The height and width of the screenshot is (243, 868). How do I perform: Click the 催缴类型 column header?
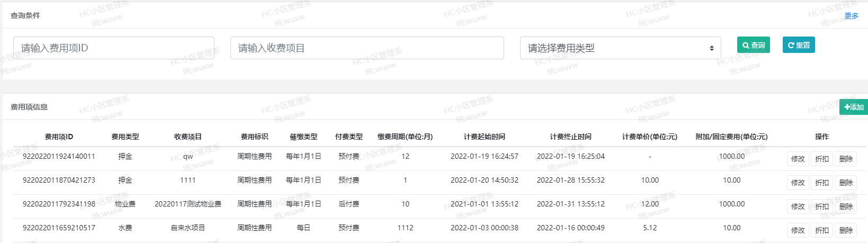(x=303, y=137)
